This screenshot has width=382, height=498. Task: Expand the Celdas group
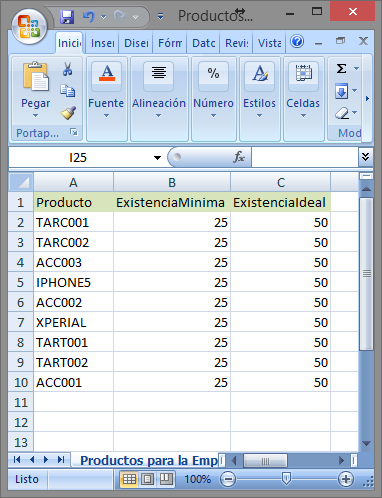pyautogui.click(x=303, y=99)
